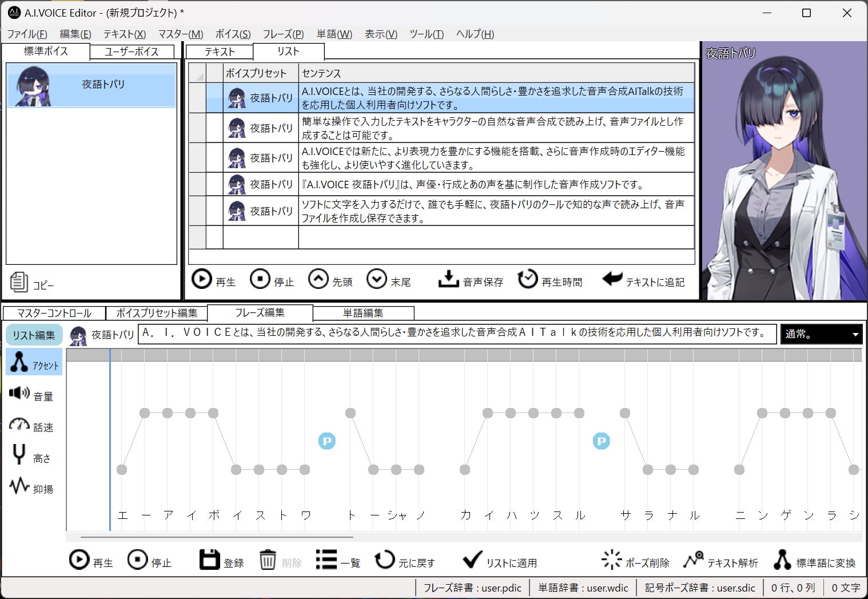
Task: Open the ツール menu
Action: coord(427,34)
